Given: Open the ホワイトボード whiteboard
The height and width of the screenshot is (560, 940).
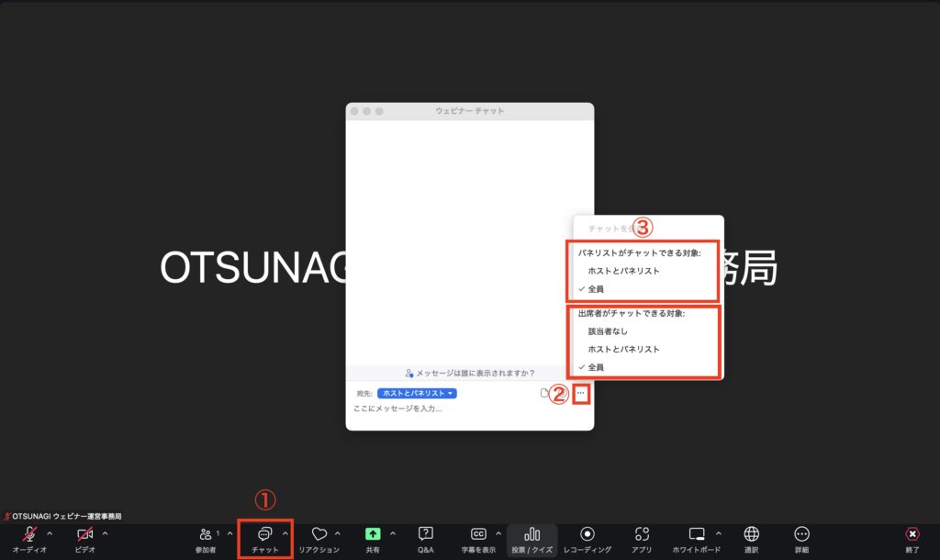Looking at the screenshot, I should coord(697,534).
